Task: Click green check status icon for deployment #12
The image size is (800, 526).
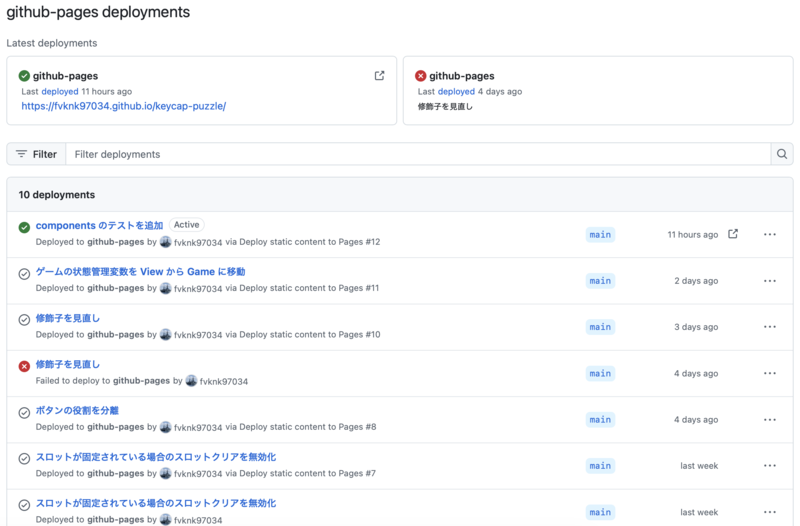Action: tap(24, 228)
